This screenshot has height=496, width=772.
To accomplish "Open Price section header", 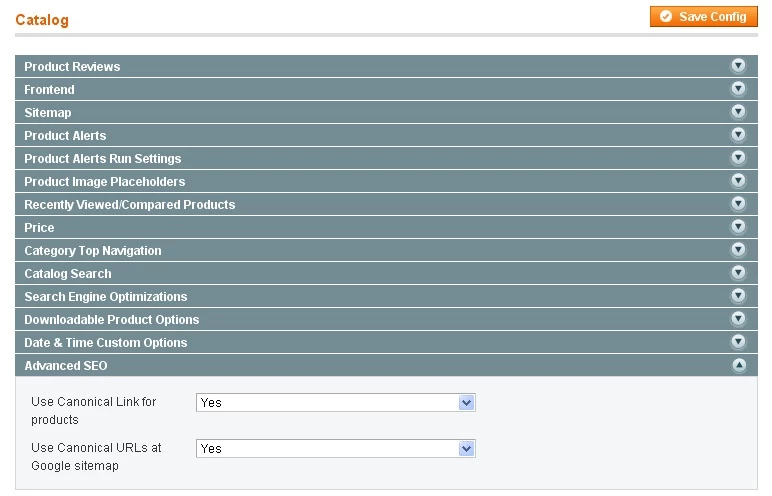I will pyautogui.click(x=386, y=227).
